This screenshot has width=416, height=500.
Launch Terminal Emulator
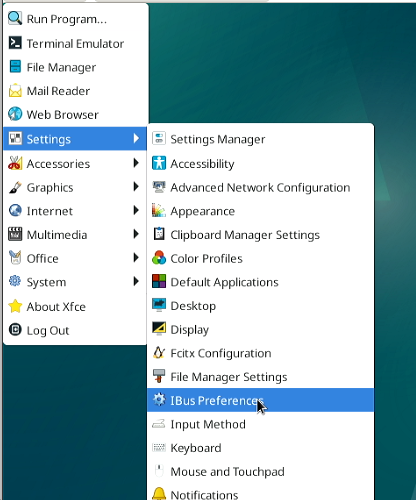tap(75, 43)
